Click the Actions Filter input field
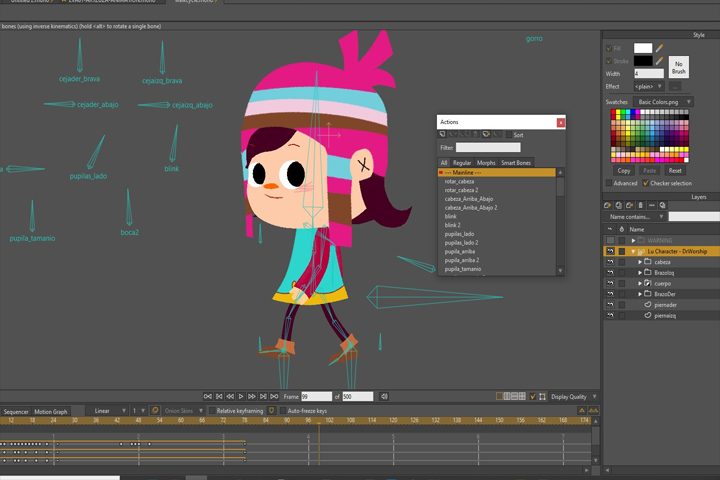 pyautogui.click(x=488, y=147)
